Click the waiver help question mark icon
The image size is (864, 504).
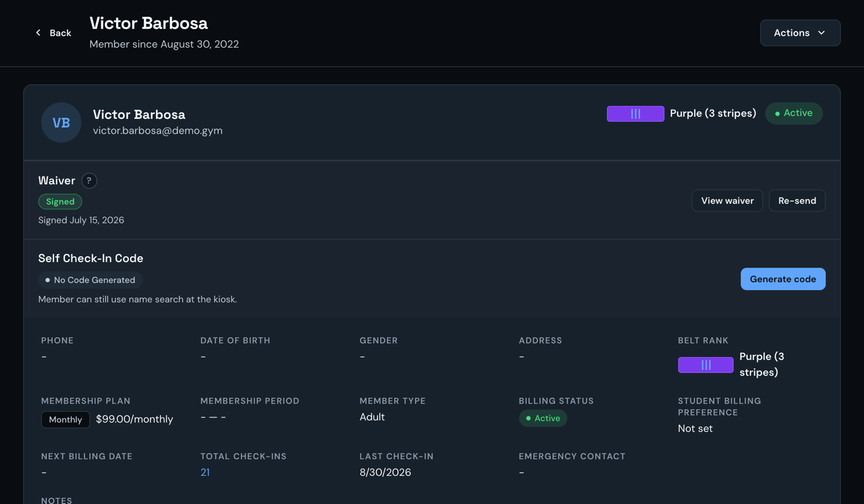click(89, 181)
